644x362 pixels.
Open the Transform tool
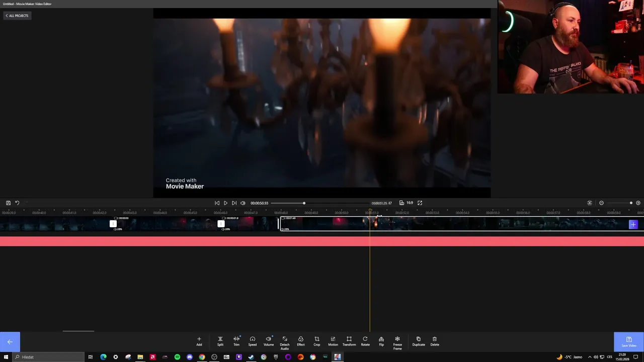pyautogui.click(x=349, y=341)
